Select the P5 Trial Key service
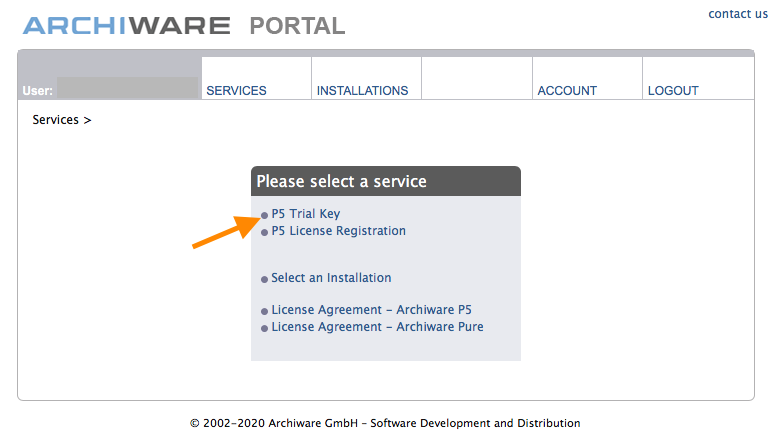 (x=305, y=214)
